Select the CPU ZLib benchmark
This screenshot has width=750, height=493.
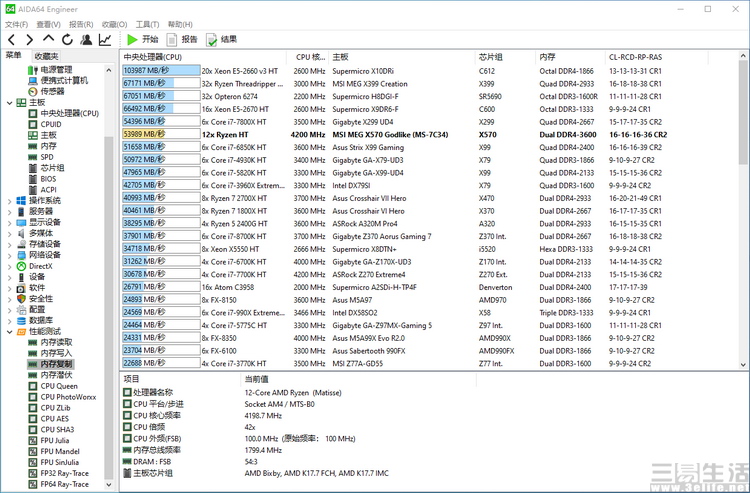point(55,408)
